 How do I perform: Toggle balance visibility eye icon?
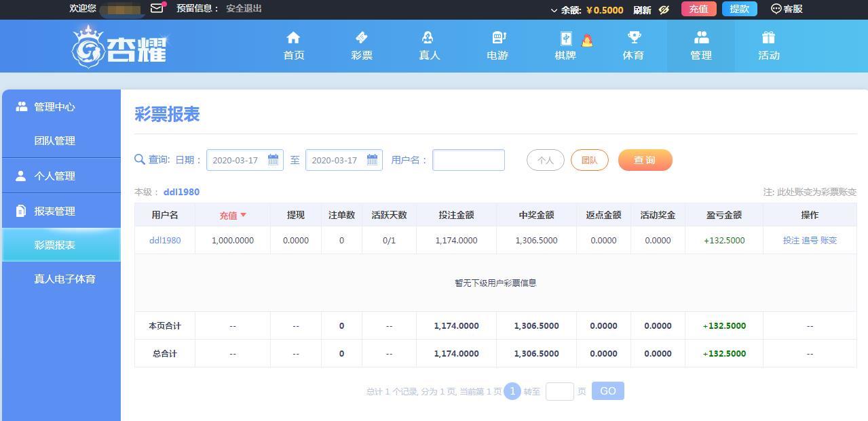click(664, 9)
